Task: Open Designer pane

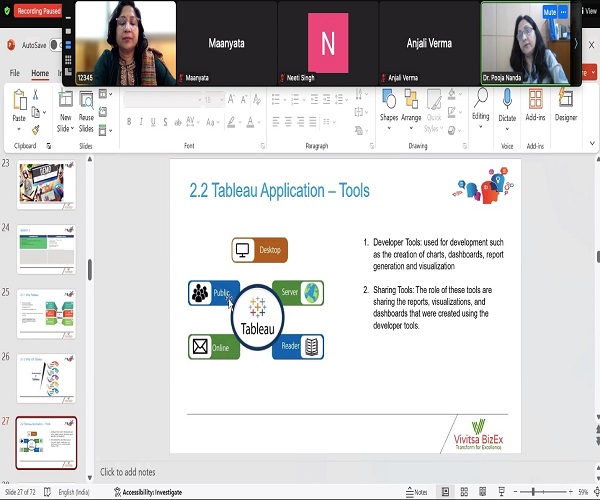Action: (x=566, y=105)
